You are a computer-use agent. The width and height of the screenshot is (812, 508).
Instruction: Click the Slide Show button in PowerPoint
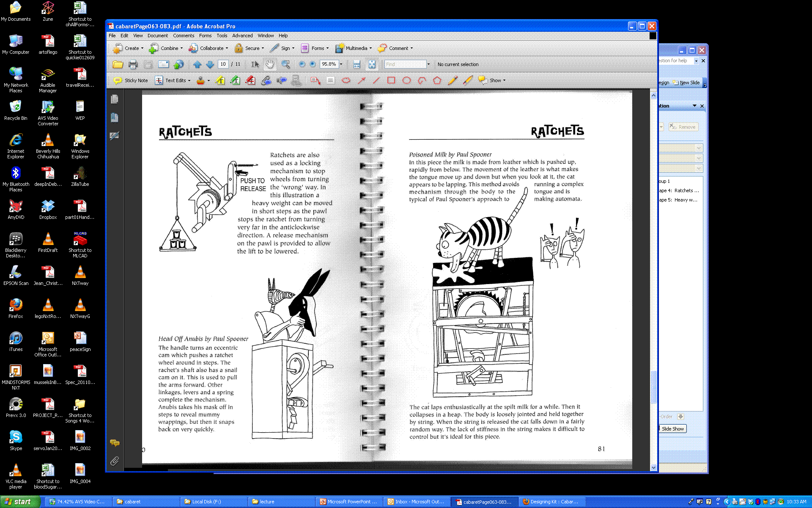[x=672, y=429]
